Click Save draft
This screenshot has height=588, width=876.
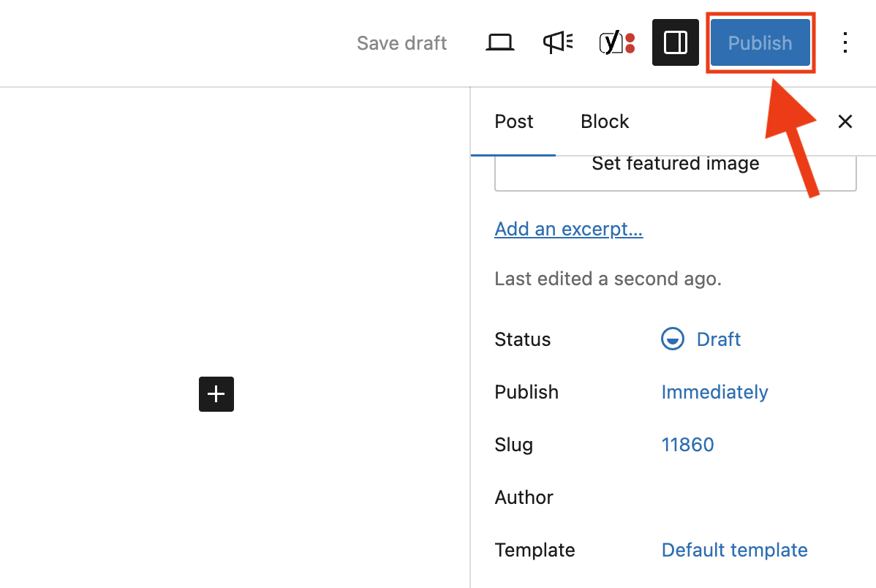(x=401, y=43)
